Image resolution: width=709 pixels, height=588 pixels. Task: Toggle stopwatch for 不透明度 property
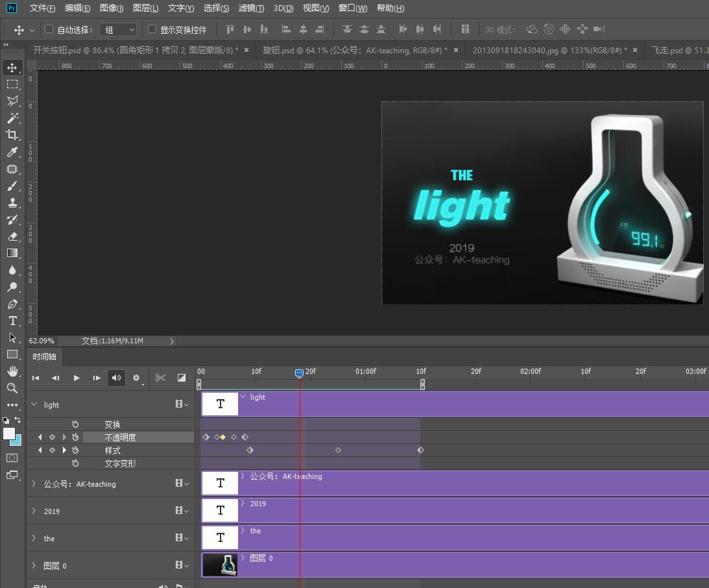click(x=75, y=437)
